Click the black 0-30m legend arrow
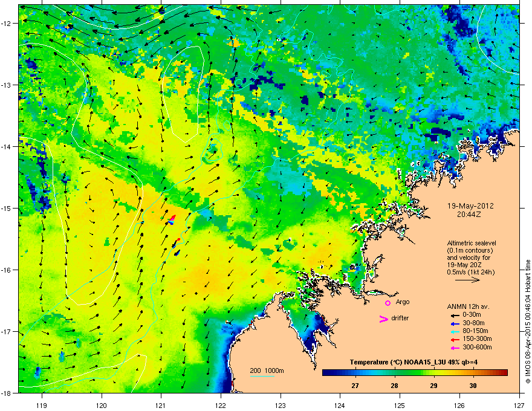532x411 pixels. (454, 316)
